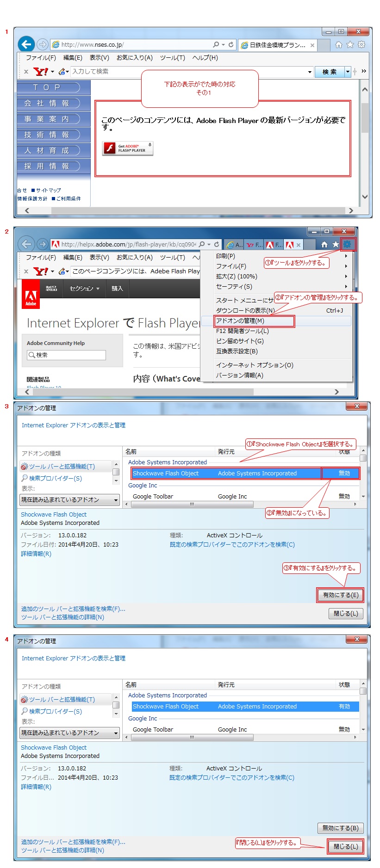Open ヘルプ(H) in the nses.co.jp browser menu bar
The height and width of the screenshot is (868, 380).
click(205, 58)
